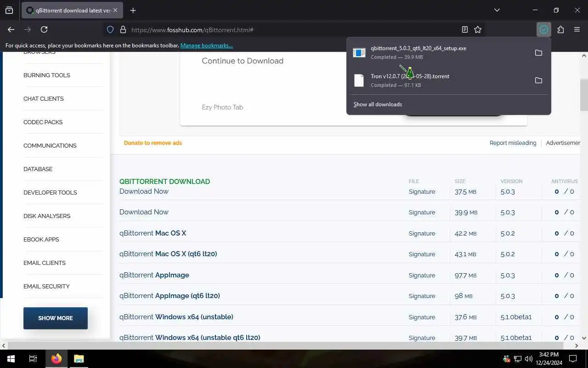The image size is (588, 368).
Task: Select COMMUNICATIONS category
Action: point(50,145)
